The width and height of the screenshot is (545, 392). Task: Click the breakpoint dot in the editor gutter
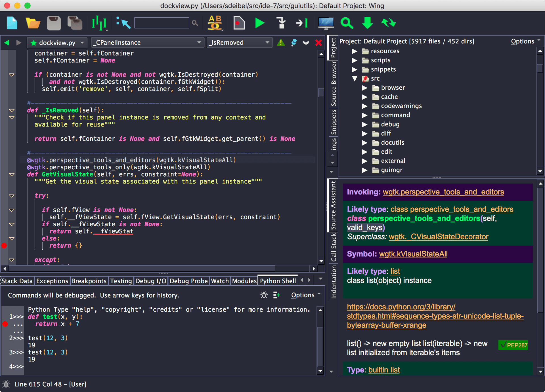pos(4,246)
